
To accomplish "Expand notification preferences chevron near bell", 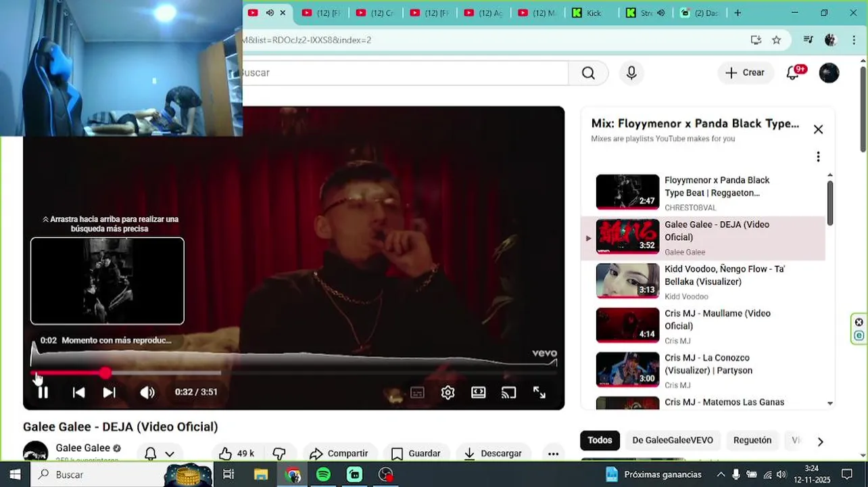I will (170, 454).
